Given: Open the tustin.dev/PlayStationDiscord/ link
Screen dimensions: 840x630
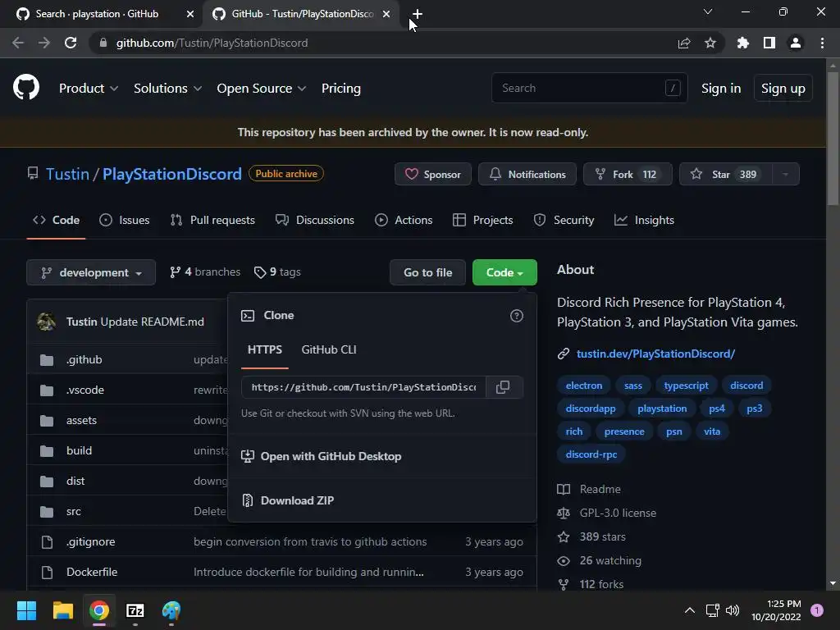Looking at the screenshot, I should click(655, 354).
